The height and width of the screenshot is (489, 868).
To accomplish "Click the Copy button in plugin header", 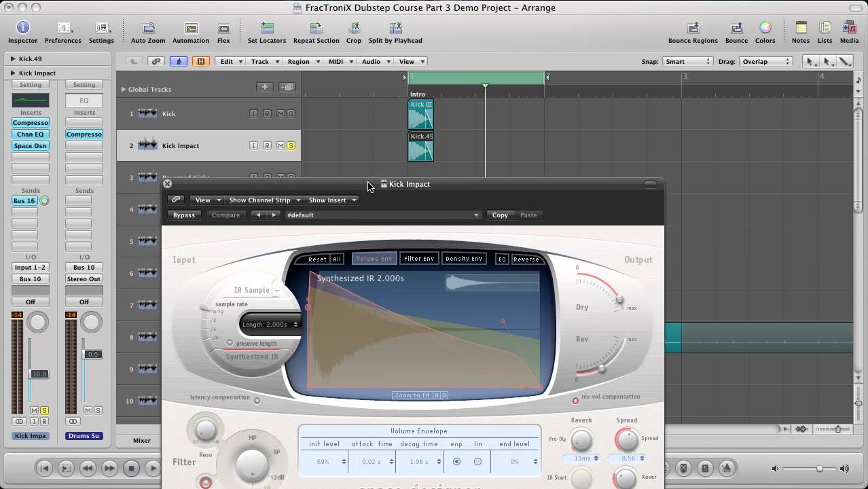I will click(x=500, y=215).
